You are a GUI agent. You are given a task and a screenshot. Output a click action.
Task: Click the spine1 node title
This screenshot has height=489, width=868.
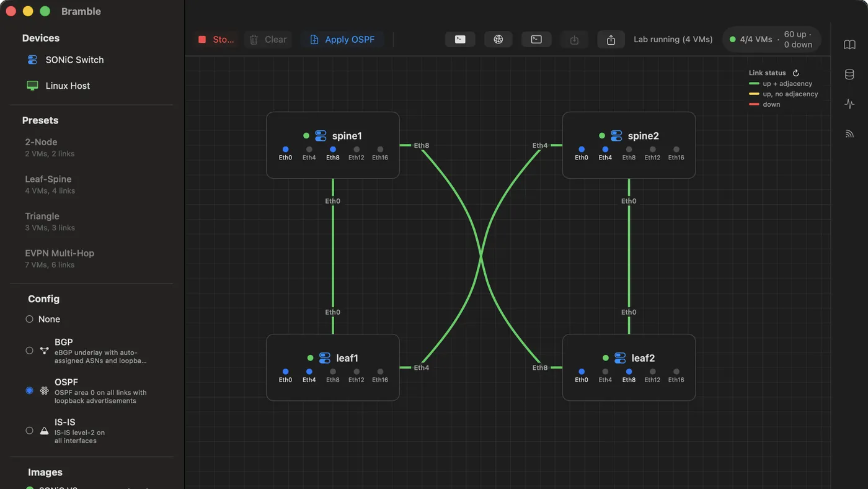click(x=347, y=135)
